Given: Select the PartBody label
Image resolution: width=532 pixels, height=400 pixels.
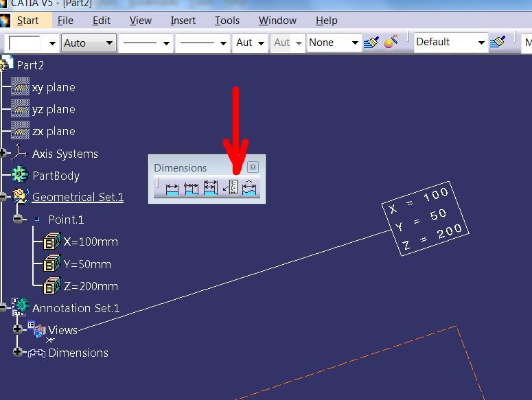Looking at the screenshot, I should [56, 176].
